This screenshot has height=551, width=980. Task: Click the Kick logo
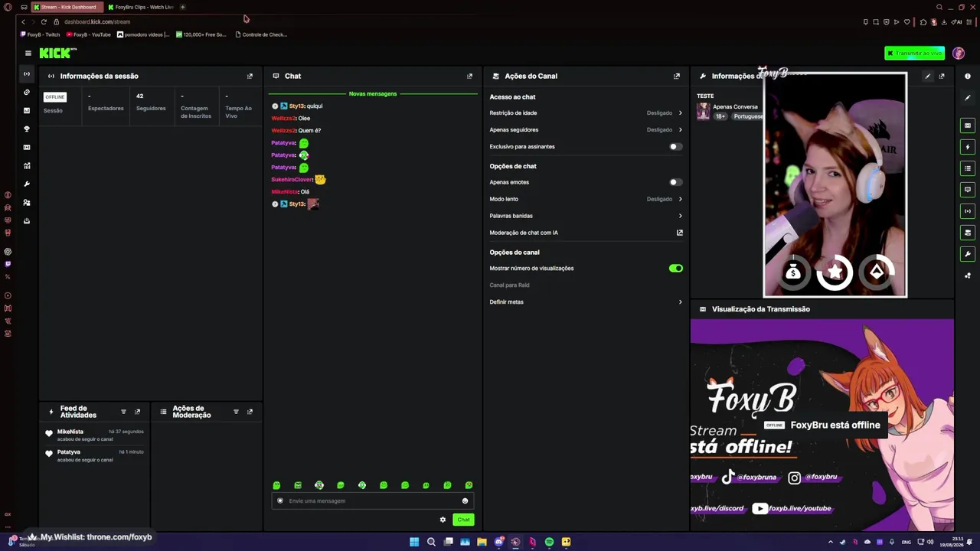[x=58, y=53]
